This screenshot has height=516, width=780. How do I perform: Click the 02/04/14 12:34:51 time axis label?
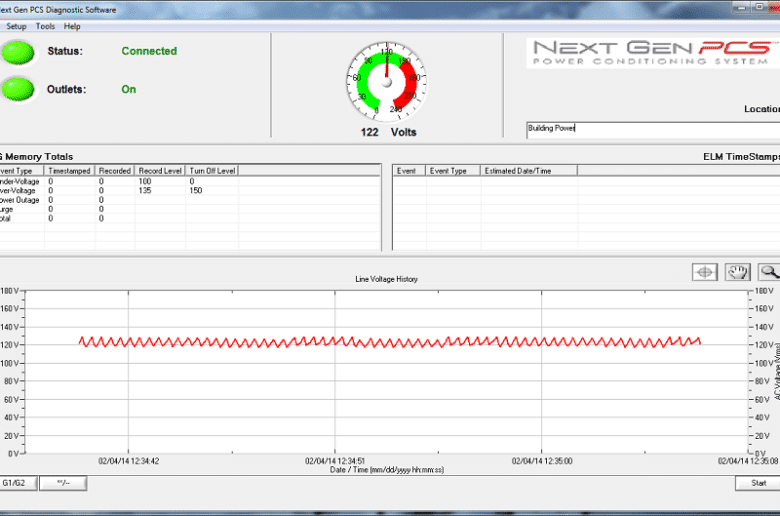click(x=335, y=461)
